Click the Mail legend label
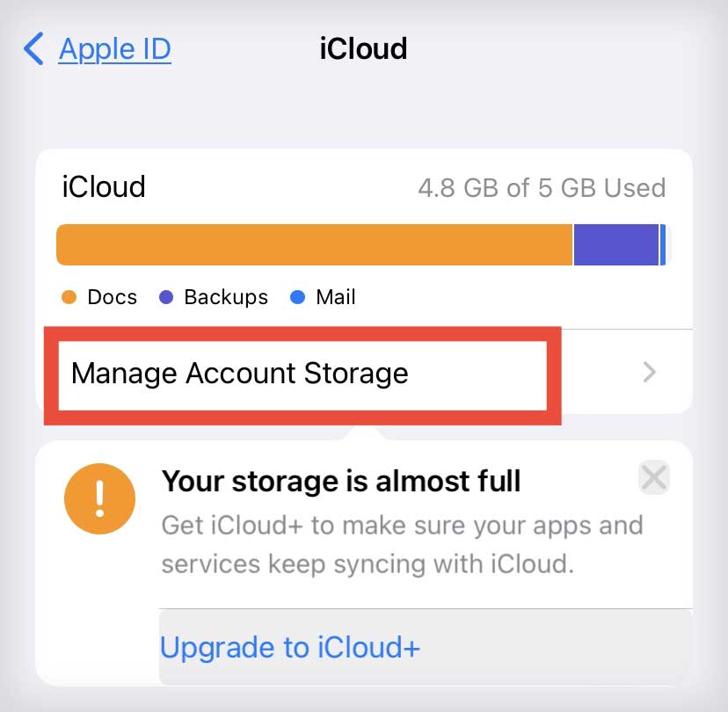 pyautogui.click(x=336, y=297)
